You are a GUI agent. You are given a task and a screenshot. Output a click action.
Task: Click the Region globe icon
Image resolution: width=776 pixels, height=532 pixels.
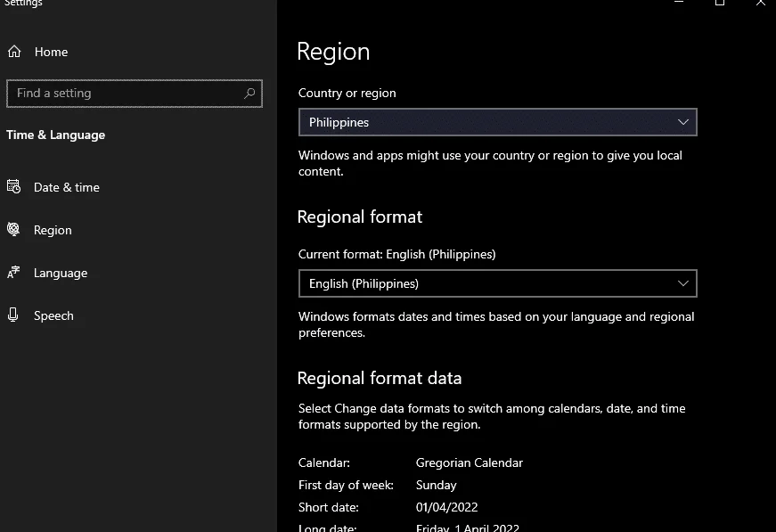click(x=13, y=229)
